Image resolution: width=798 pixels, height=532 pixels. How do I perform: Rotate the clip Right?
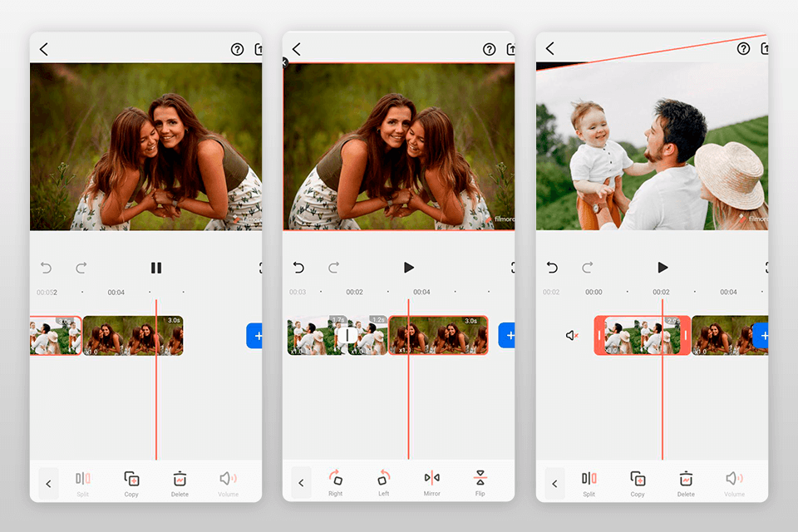[335, 482]
